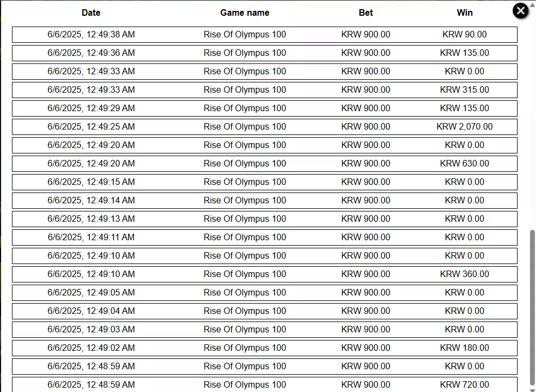Image resolution: width=536 pixels, height=392 pixels.
Task: Click KRW 0.00 win in 12:49:04 row
Action: 464,311
